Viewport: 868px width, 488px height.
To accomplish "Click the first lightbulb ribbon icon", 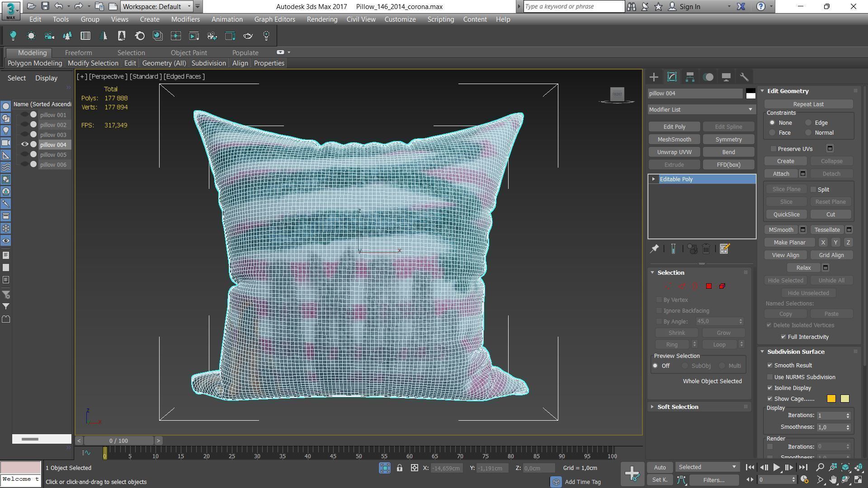I will (x=13, y=36).
